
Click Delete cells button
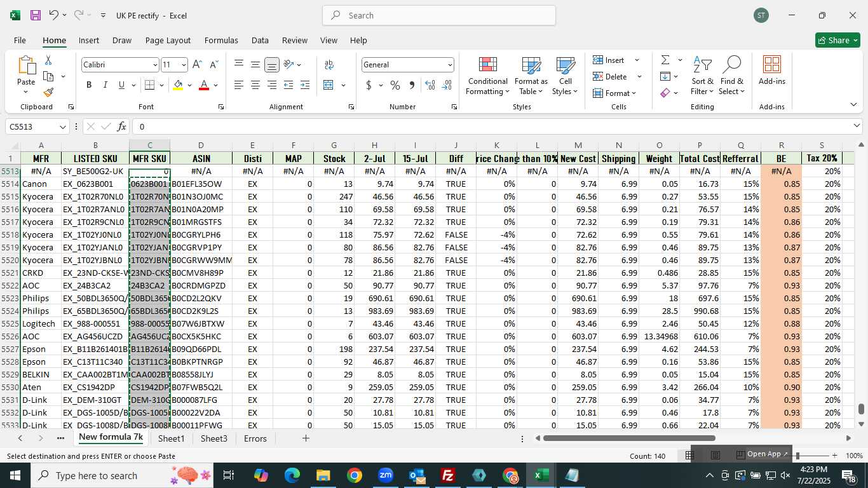(610, 76)
